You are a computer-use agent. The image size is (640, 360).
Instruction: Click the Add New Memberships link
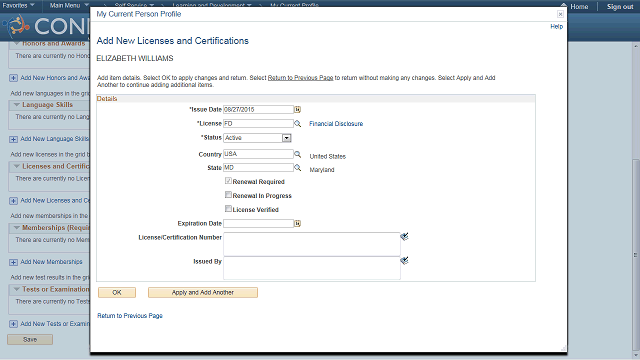pos(51,262)
